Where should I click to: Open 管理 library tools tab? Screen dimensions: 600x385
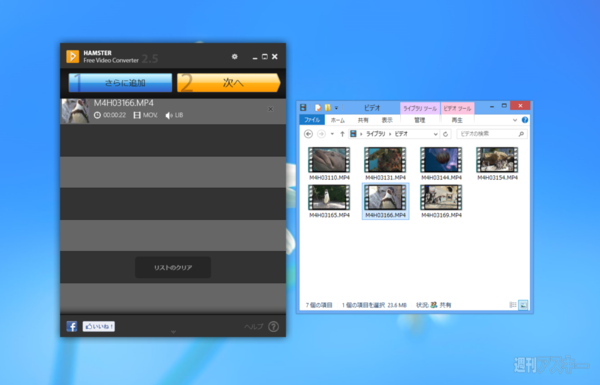(x=420, y=120)
